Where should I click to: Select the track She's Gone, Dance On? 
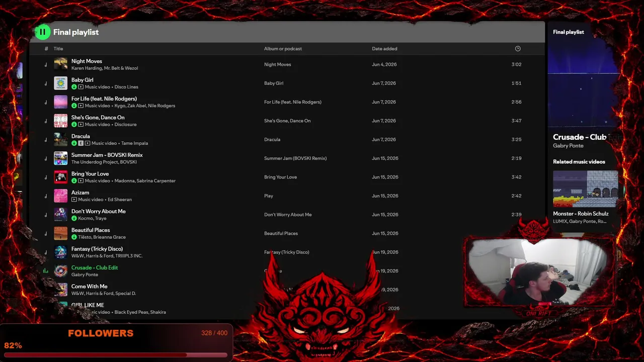[98, 118]
